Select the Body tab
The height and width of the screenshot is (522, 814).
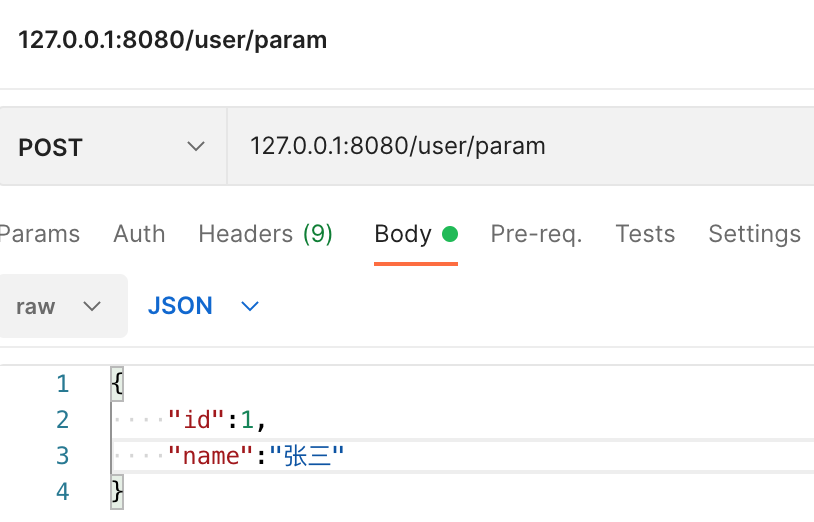[416, 234]
